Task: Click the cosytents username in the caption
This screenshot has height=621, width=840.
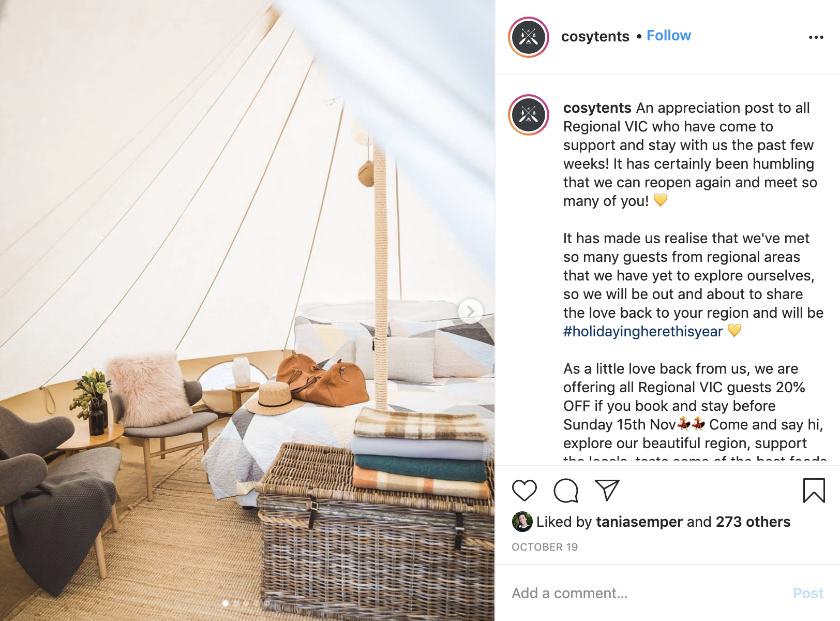Action: 597,108
